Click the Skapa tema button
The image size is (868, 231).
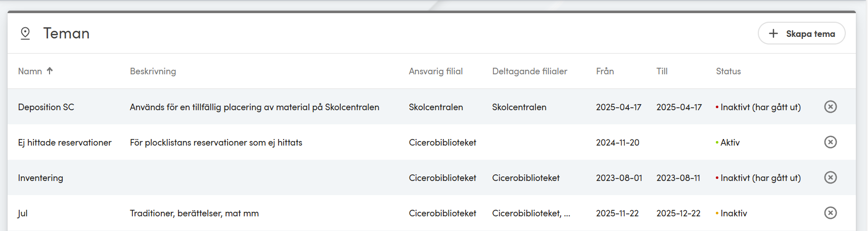[801, 33]
